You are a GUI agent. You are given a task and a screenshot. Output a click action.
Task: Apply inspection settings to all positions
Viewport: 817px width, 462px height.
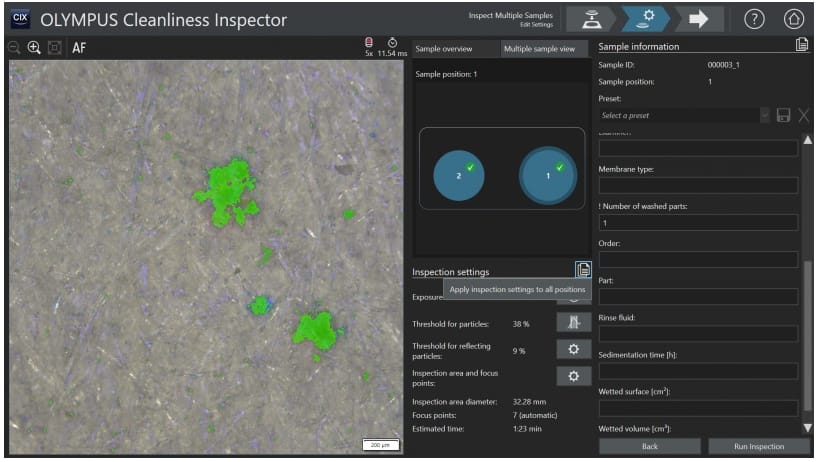pyautogui.click(x=583, y=270)
